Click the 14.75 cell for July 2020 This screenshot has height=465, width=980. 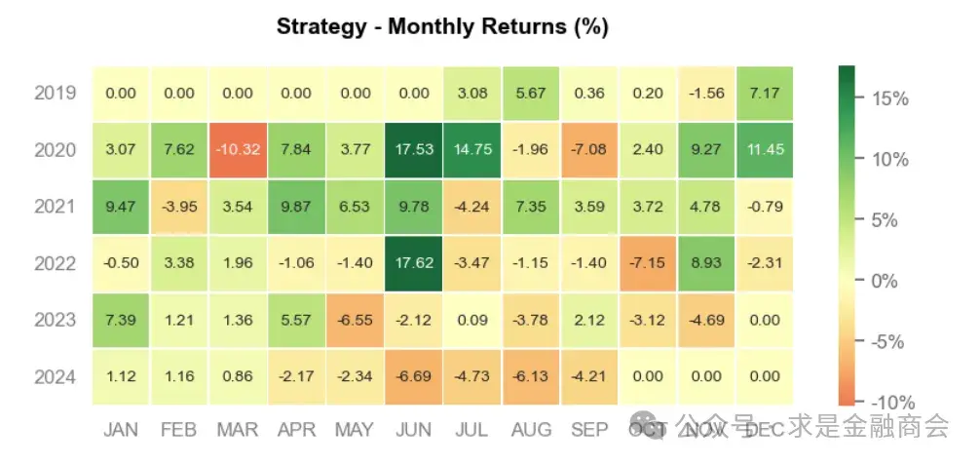[472, 150]
